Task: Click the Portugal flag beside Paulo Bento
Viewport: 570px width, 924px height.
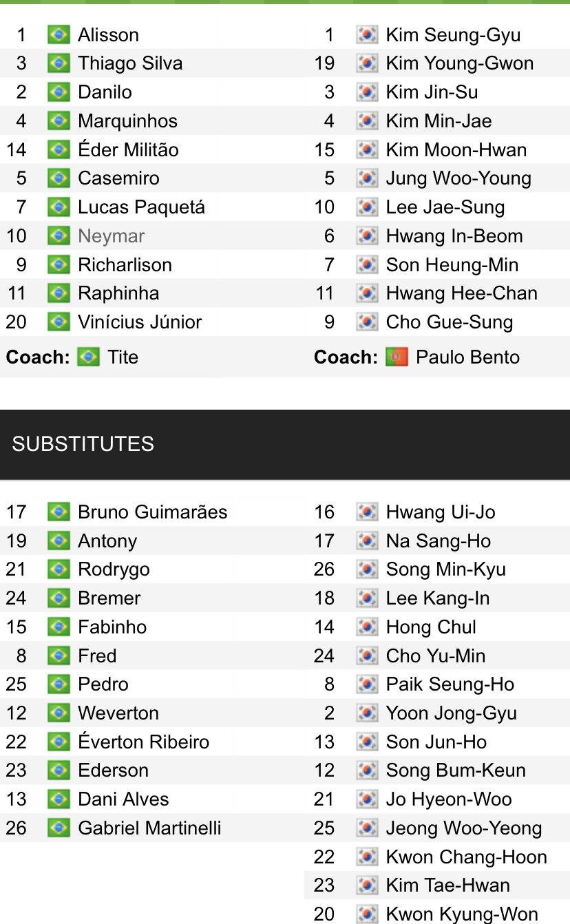Action: (x=397, y=357)
